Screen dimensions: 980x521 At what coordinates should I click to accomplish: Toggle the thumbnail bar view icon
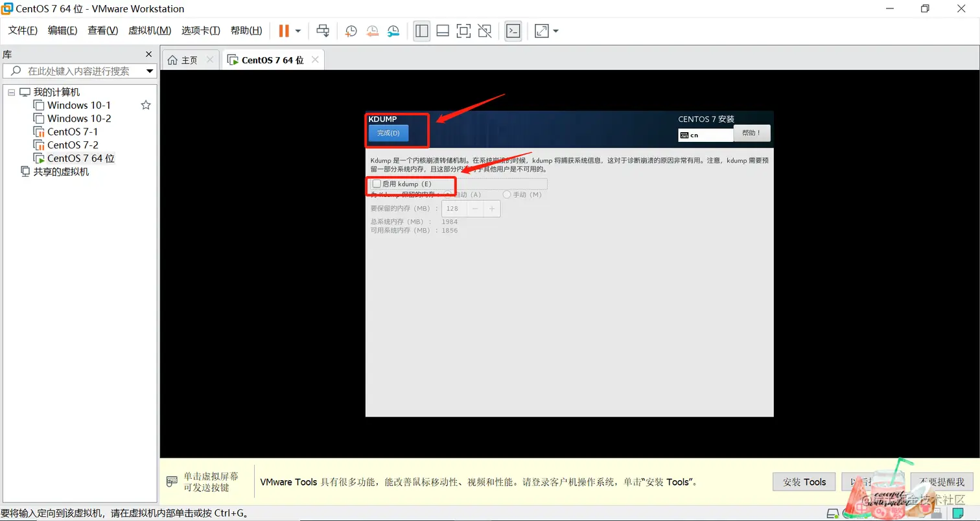coord(443,30)
